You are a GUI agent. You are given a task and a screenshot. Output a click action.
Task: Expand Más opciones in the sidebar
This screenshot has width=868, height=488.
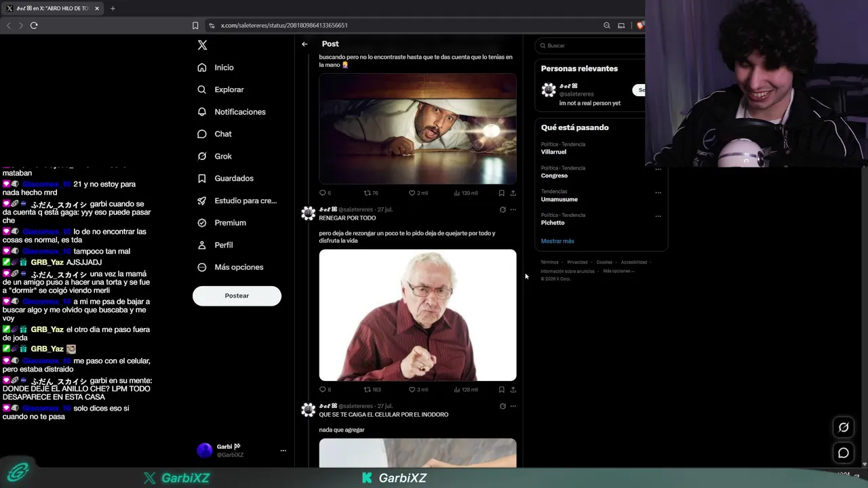coord(230,267)
